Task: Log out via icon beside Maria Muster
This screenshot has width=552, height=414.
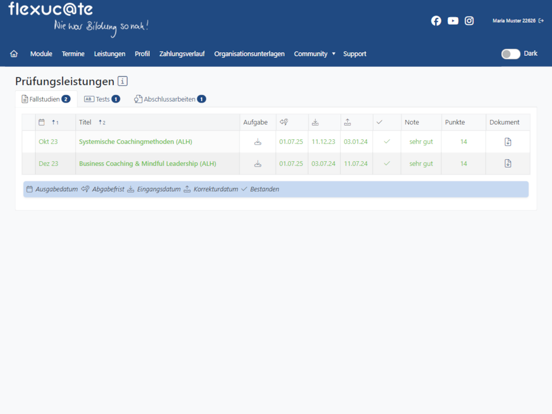Action: pyautogui.click(x=541, y=21)
